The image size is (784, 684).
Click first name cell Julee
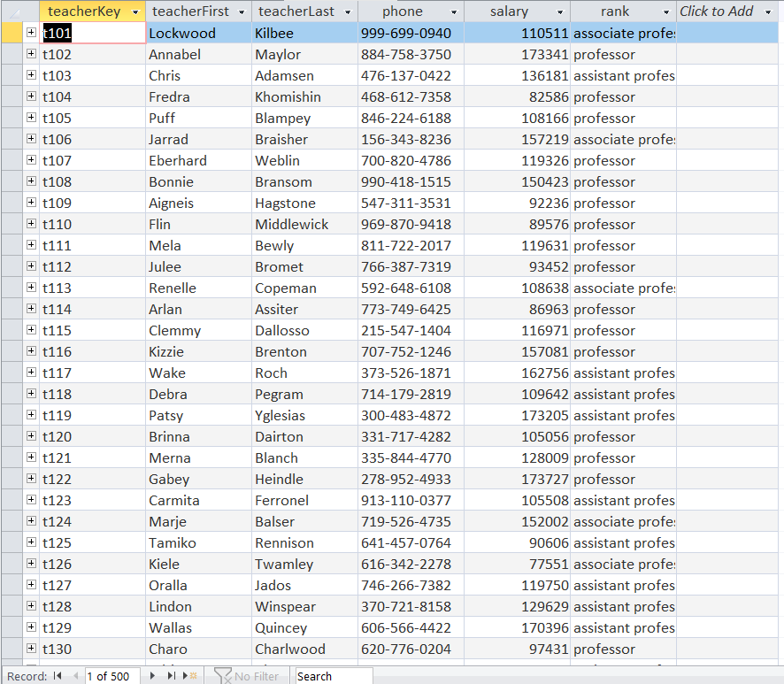(x=198, y=266)
